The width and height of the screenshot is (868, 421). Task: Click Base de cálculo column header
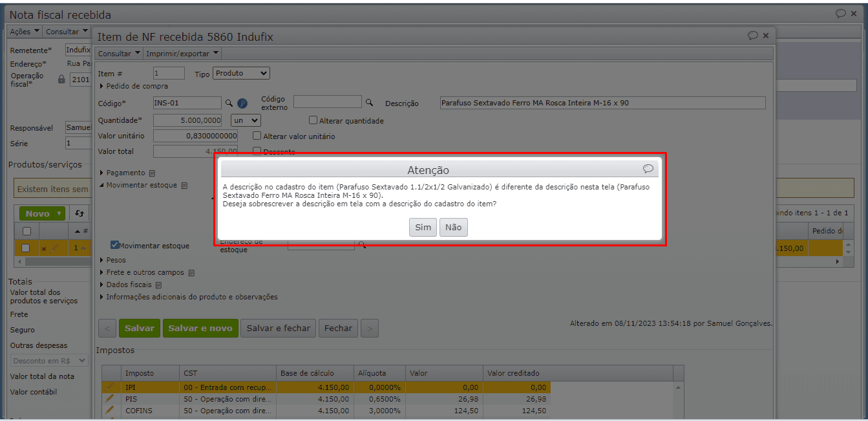coord(315,373)
